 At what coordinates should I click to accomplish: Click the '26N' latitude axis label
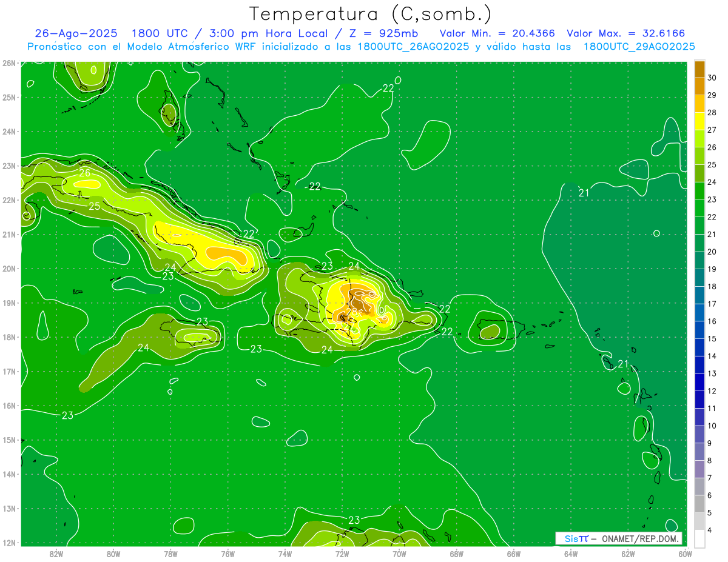point(8,63)
